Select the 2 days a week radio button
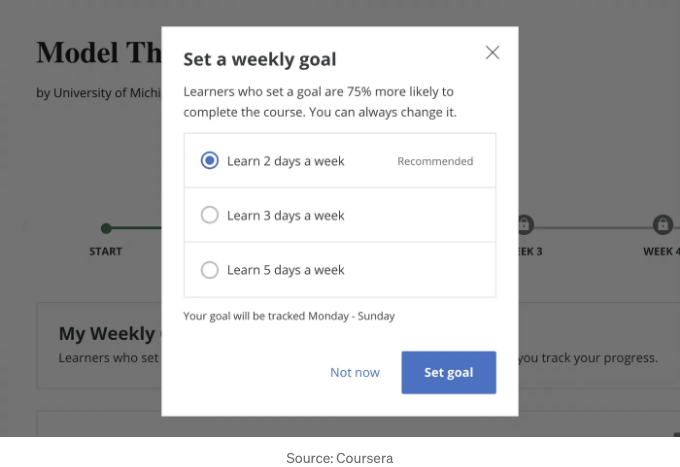 coord(209,160)
